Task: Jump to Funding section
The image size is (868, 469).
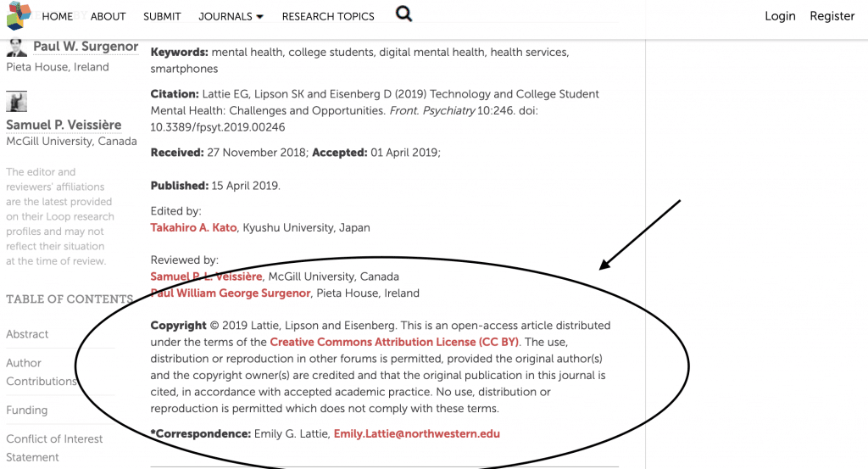Action: (26, 410)
